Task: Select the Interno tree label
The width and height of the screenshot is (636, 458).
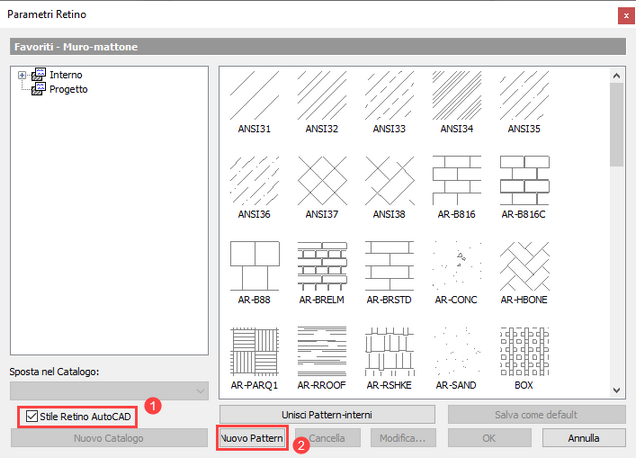Action: [x=66, y=75]
